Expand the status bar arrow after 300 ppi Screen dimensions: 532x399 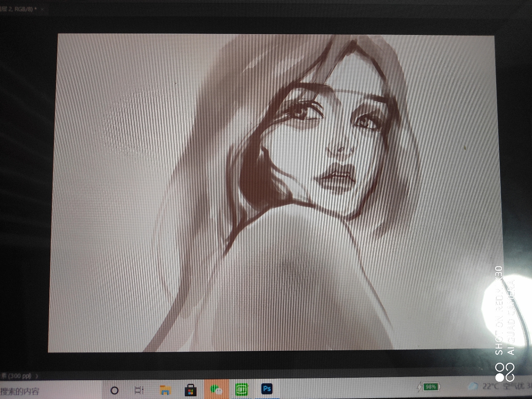pyautogui.click(x=37, y=376)
